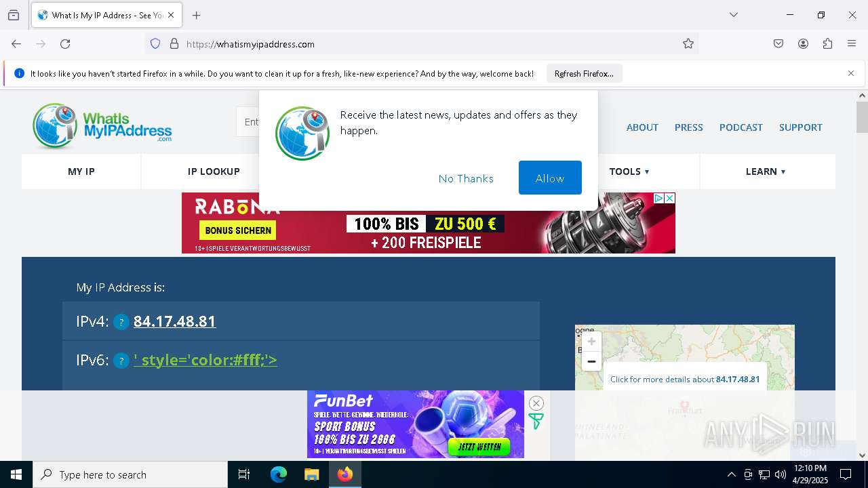Image resolution: width=868 pixels, height=488 pixels.
Task: Click the IPv4 help question icon
Action: pyautogui.click(x=121, y=323)
